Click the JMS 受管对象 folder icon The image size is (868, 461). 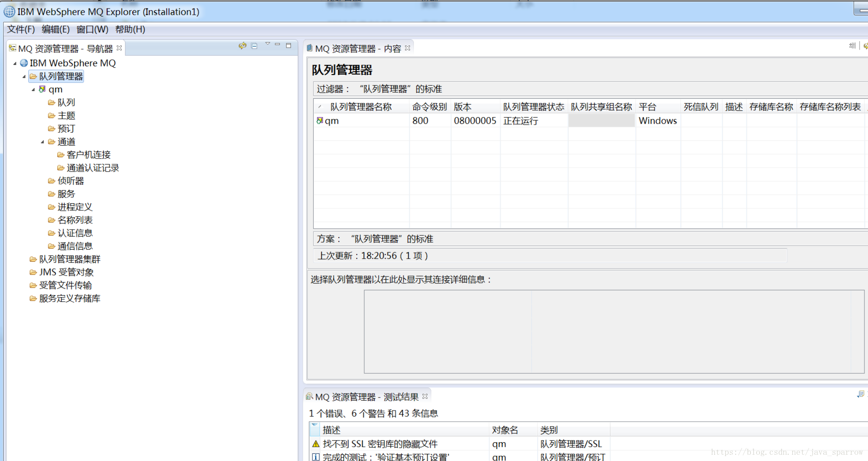click(33, 272)
